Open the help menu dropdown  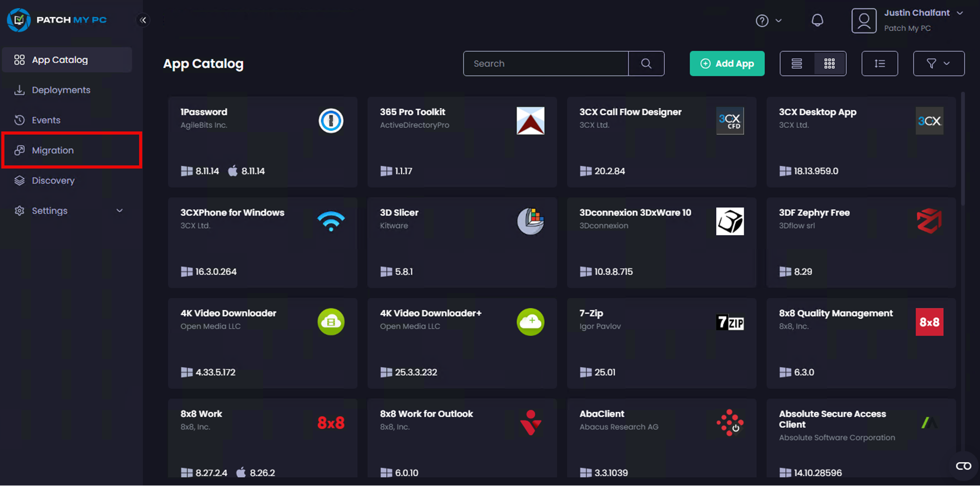click(x=768, y=21)
